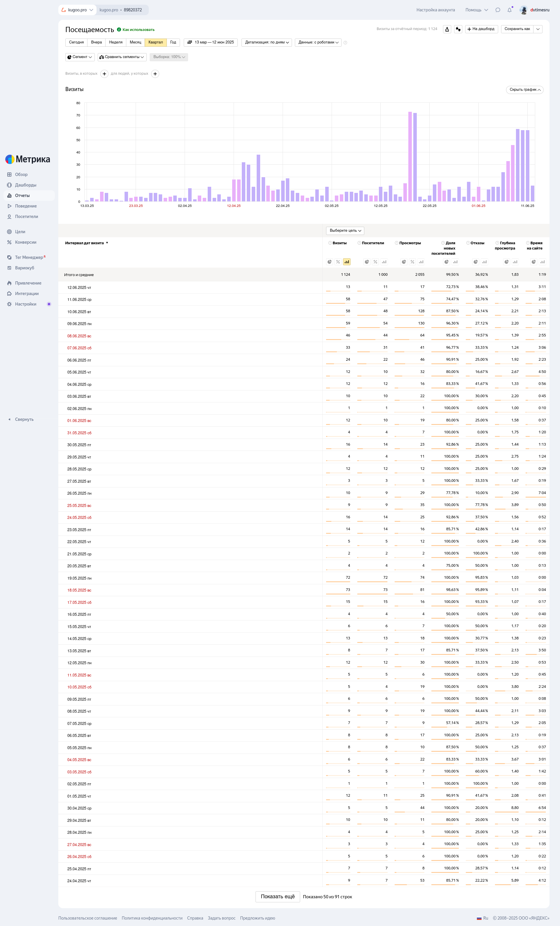Add visit condition with plus icon
Image resolution: width=560 pixels, height=926 pixels.
[104, 74]
